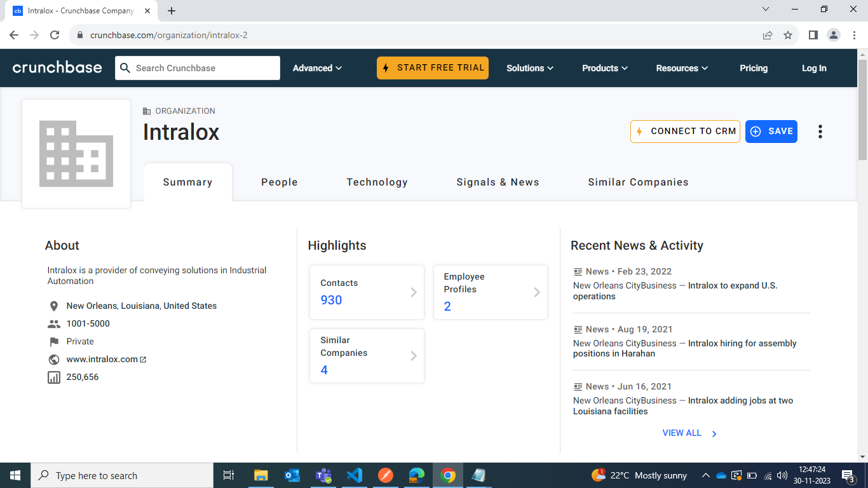Open the Chrome side panel icon
The height and width of the screenshot is (488, 868).
tap(813, 35)
